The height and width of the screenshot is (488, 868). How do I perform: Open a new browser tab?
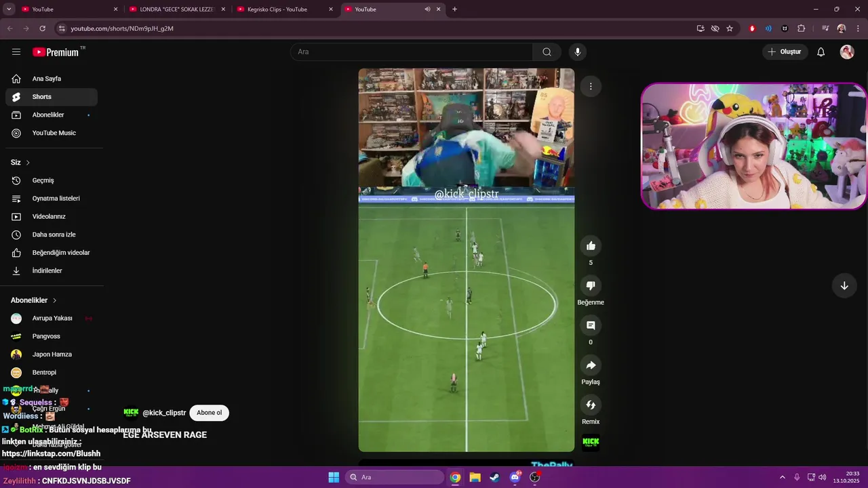click(x=454, y=9)
